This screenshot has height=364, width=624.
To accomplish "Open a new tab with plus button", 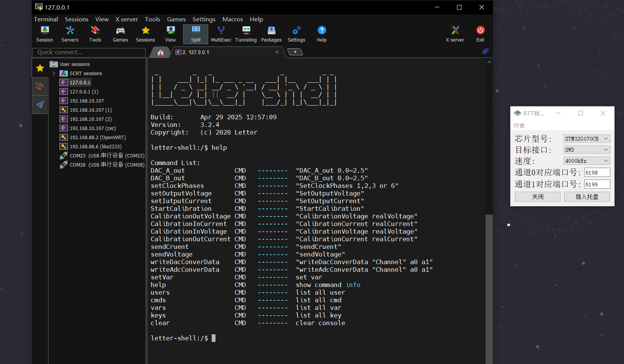I will pyautogui.click(x=295, y=52).
